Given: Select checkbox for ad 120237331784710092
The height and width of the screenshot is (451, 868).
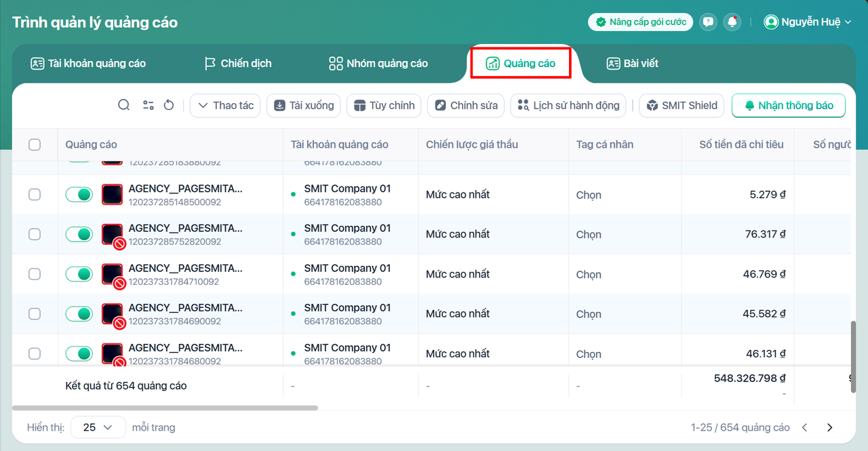Looking at the screenshot, I should click(x=35, y=274).
